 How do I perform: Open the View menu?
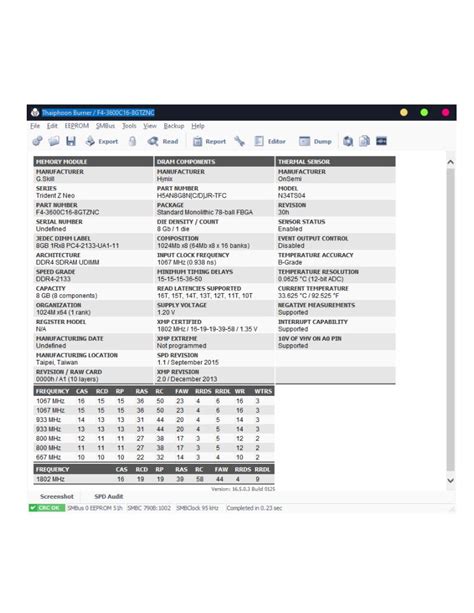(150, 126)
